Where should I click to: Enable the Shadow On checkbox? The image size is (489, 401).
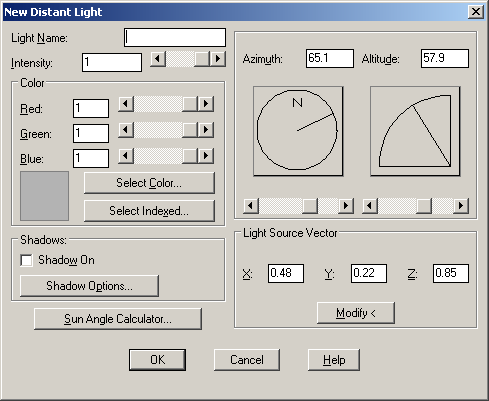(26, 260)
